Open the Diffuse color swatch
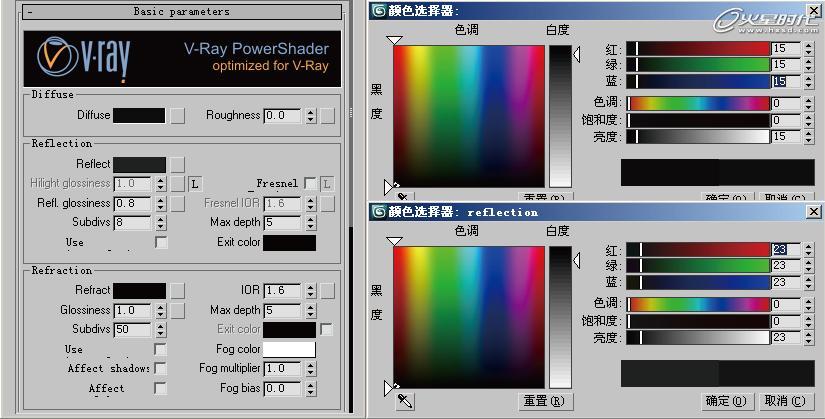Viewport: 825px width, 419px height. pos(139,115)
